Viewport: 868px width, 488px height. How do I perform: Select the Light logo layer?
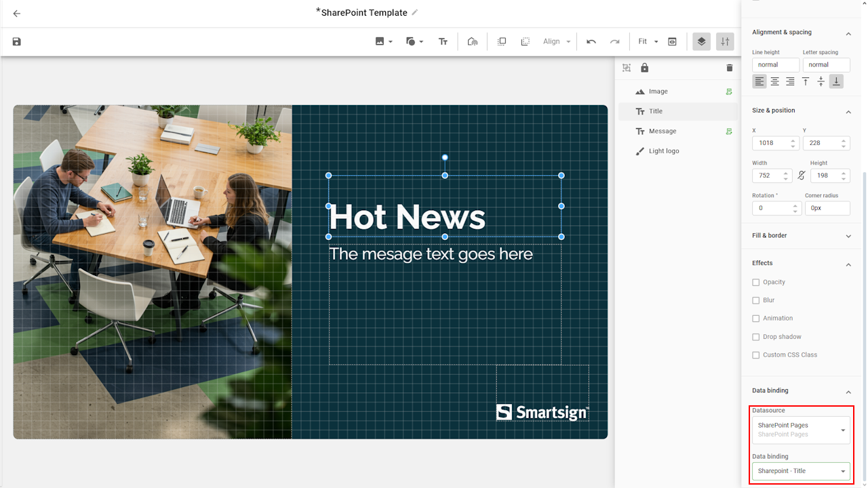pyautogui.click(x=663, y=151)
